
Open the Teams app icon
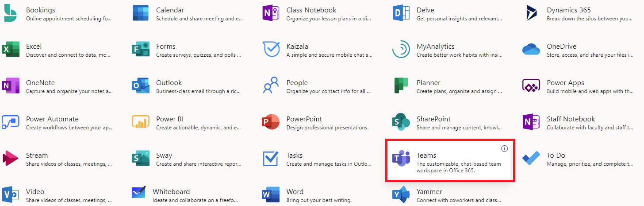[x=401, y=159]
